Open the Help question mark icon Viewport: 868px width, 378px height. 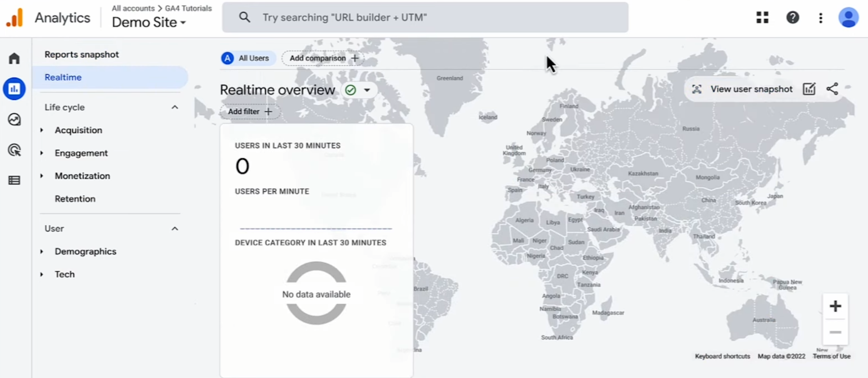(x=793, y=17)
